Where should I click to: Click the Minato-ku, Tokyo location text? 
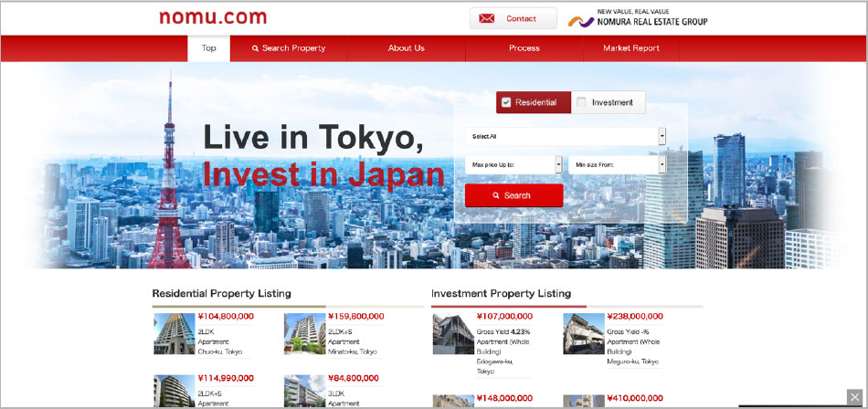tap(352, 352)
